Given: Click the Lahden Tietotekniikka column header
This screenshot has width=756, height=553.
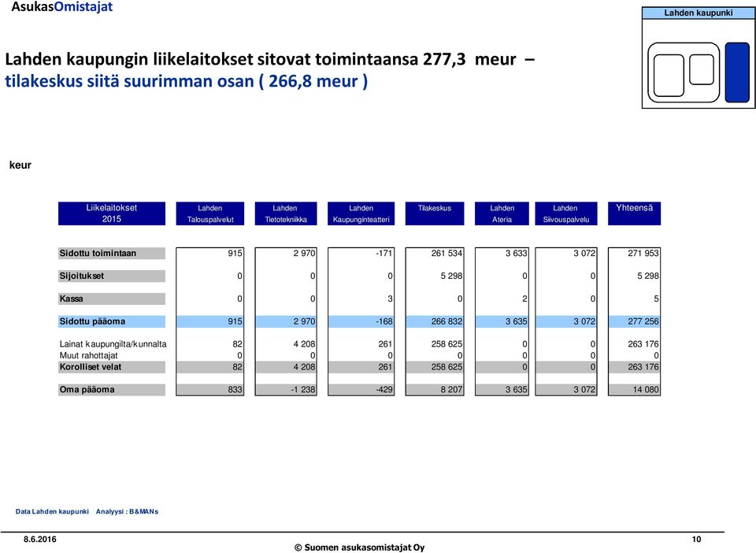Looking at the screenshot, I should pos(285,213).
